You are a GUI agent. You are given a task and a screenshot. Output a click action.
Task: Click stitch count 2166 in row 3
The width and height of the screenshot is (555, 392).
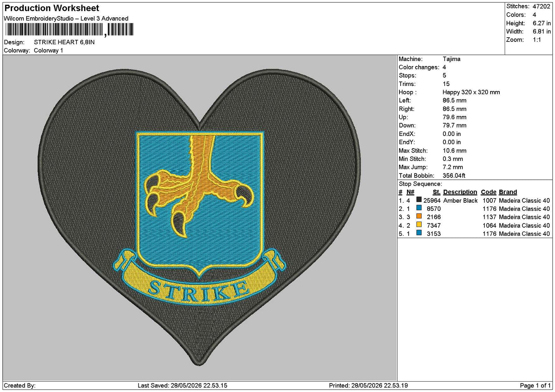point(434,217)
